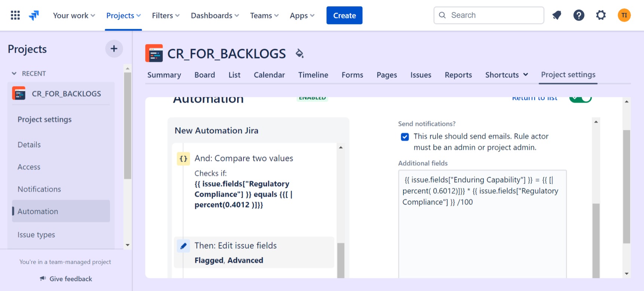Open the Issue types settings page
Screen dimensions: 644x291
(x=36, y=235)
